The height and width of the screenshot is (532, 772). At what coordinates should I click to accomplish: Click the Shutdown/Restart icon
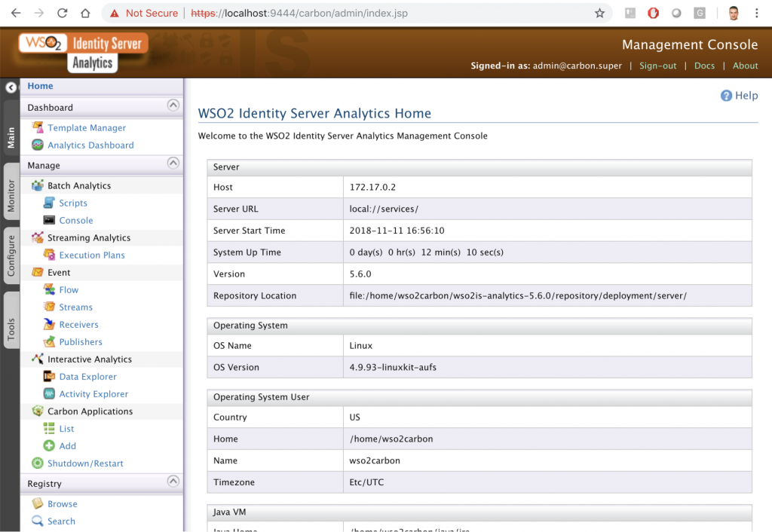coord(37,463)
